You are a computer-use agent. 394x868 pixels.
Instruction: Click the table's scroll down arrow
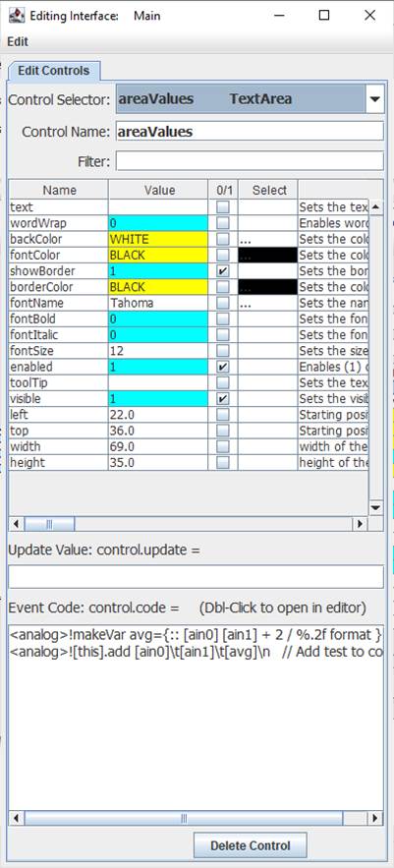click(375, 507)
